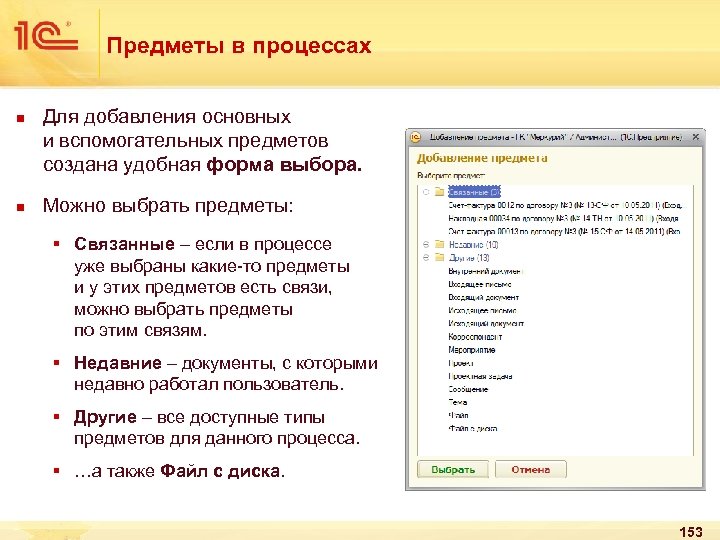Toggle the Недавние (10) folder expander
Viewport: 720px width, 540px height.
(426, 244)
